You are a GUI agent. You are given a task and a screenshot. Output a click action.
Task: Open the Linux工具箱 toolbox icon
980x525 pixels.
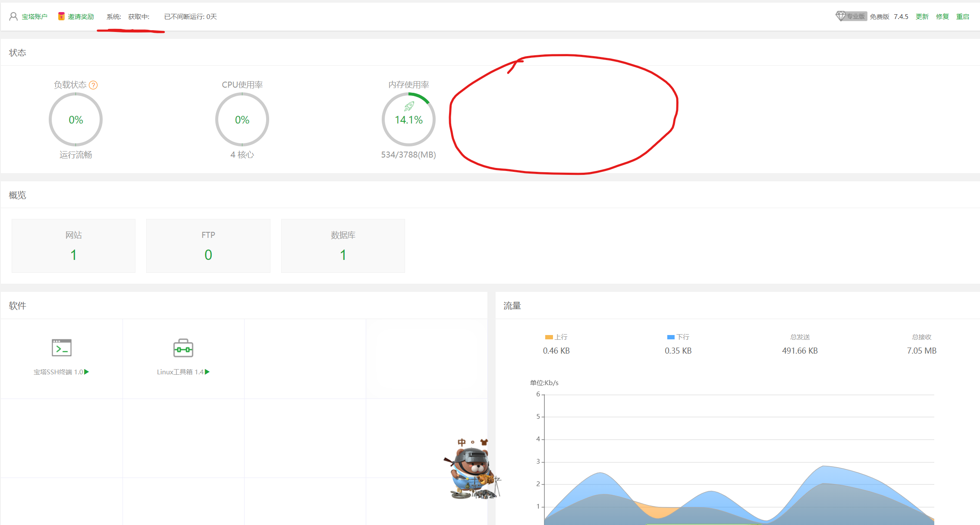pyautogui.click(x=183, y=348)
